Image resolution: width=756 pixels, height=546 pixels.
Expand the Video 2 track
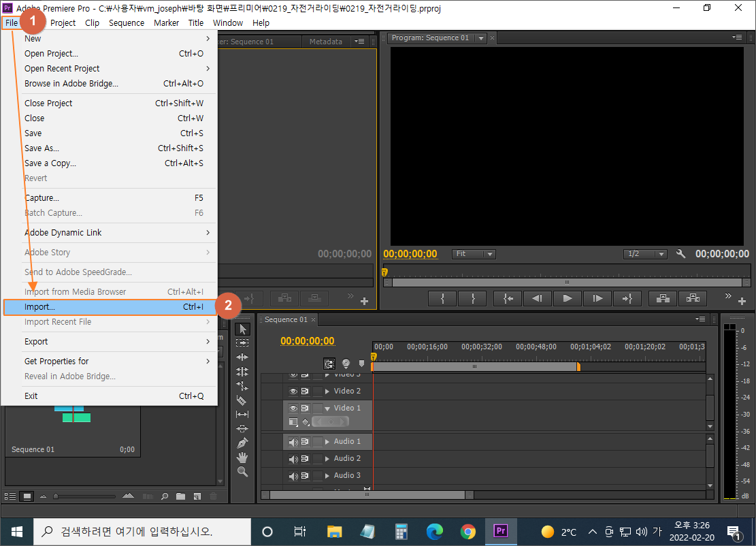327,391
